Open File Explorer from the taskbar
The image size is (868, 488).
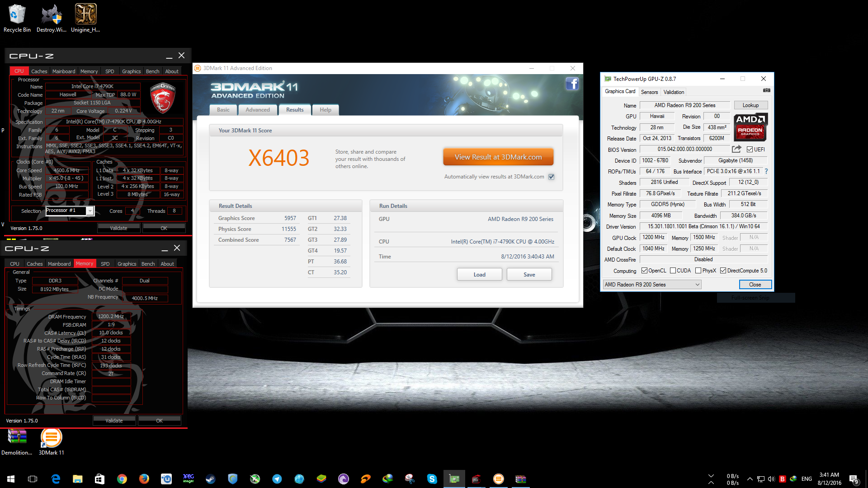(78, 479)
